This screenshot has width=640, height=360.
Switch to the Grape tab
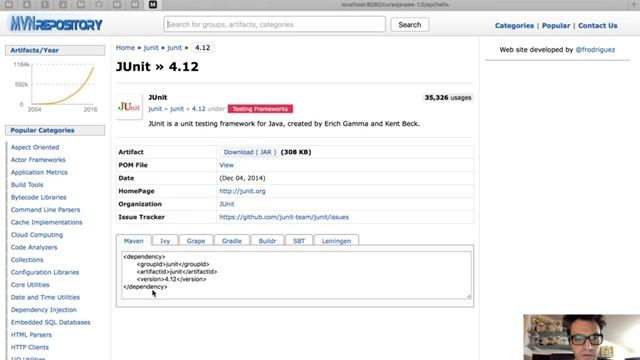tap(196, 241)
